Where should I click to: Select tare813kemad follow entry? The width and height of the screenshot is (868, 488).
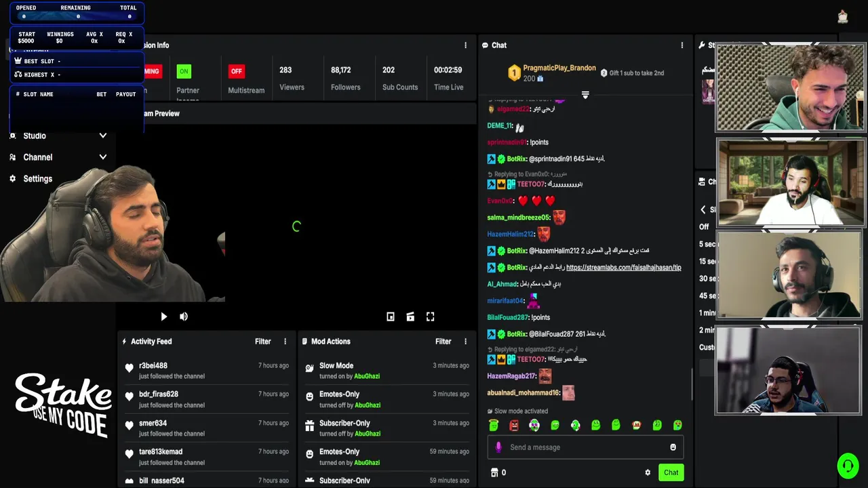(x=207, y=457)
